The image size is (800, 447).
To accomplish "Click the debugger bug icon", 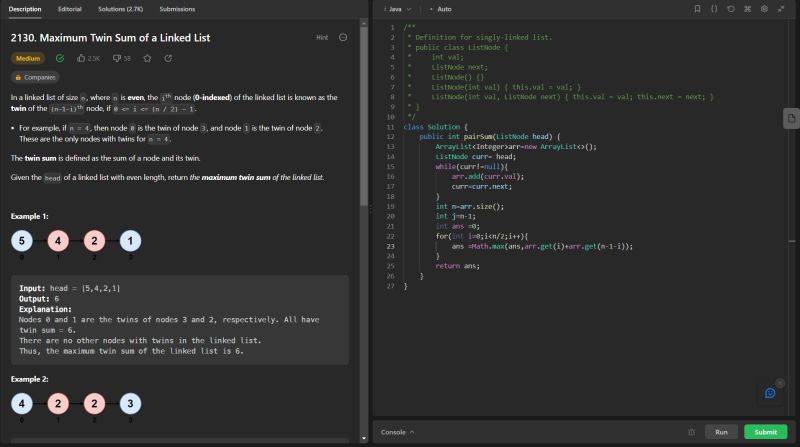I will click(x=691, y=432).
